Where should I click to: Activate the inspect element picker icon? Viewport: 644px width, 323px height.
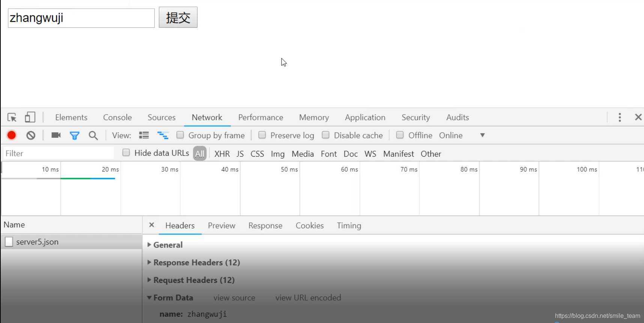(12, 118)
